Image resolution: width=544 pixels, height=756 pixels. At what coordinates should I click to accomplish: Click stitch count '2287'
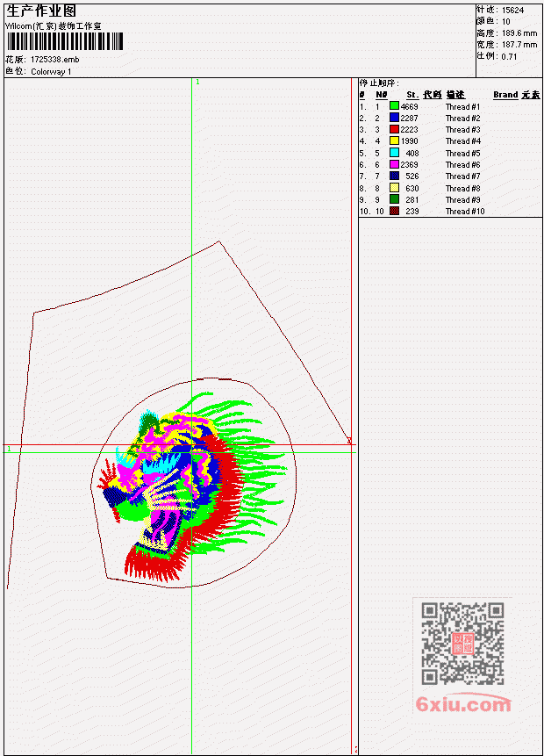click(409, 119)
